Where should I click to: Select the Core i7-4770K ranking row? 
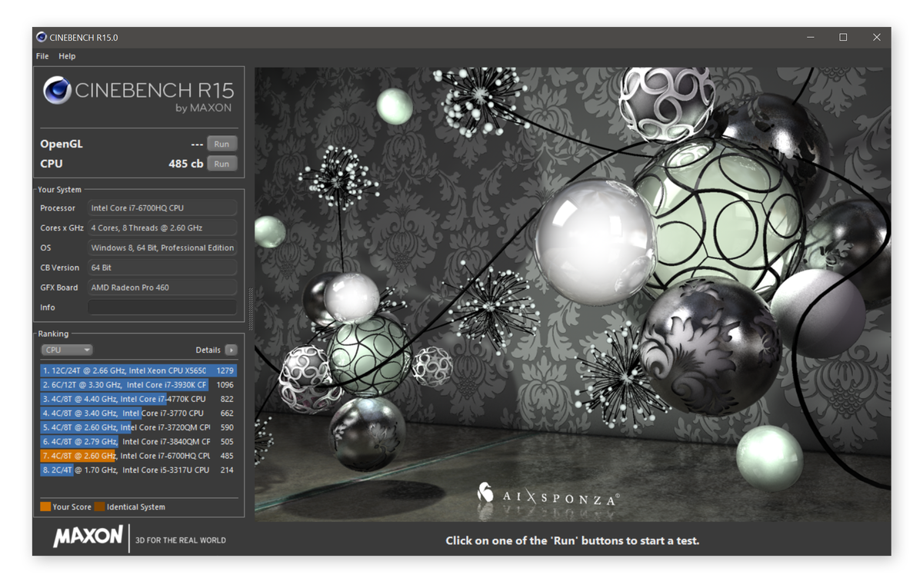138,399
